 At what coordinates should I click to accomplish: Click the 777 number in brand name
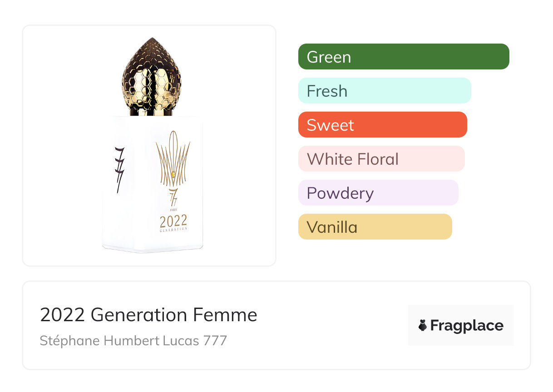[215, 340]
